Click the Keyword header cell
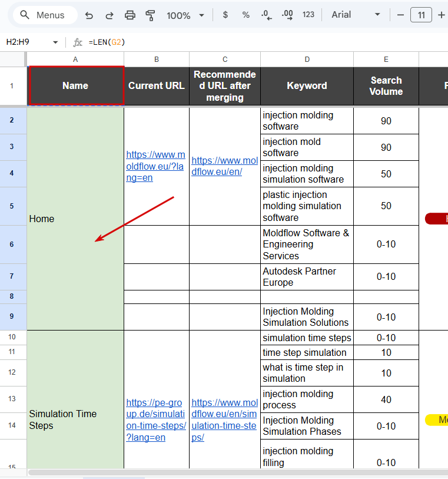Viewport: 448px width, 479px height. click(307, 86)
